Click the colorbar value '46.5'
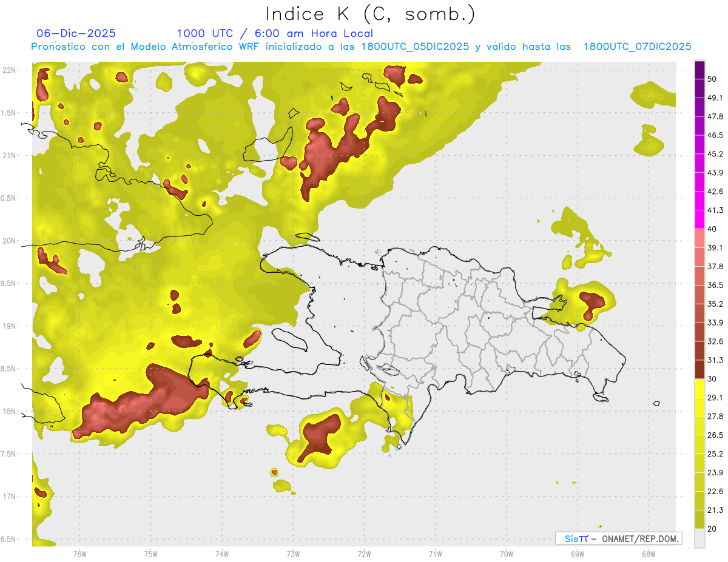 pos(715,135)
